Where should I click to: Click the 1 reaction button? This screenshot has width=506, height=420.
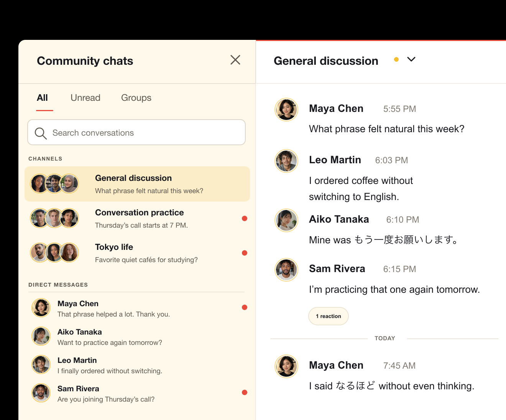tap(329, 316)
